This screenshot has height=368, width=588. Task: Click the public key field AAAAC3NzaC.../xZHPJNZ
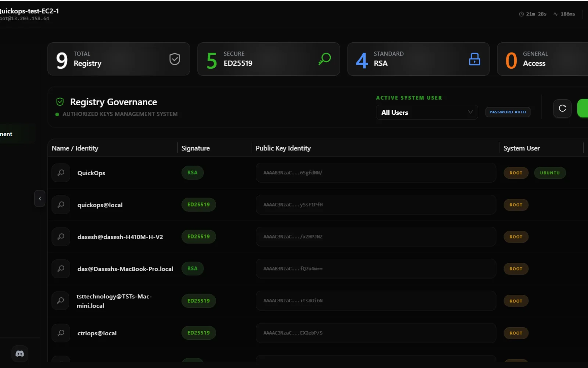click(376, 237)
